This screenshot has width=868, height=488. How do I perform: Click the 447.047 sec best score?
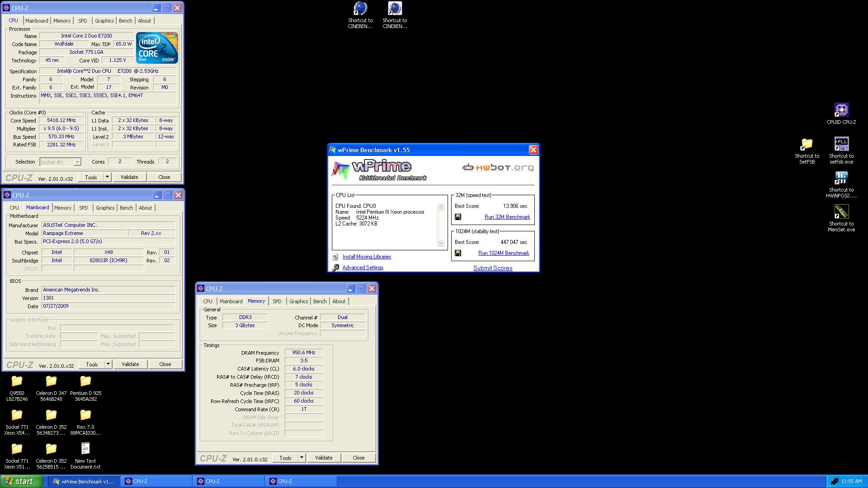tap(514, 242)
